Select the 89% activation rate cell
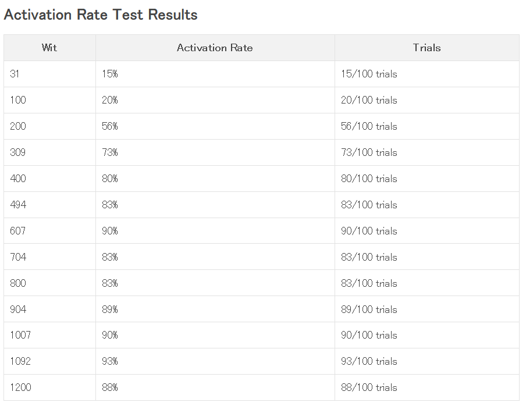 pos(215,309)
